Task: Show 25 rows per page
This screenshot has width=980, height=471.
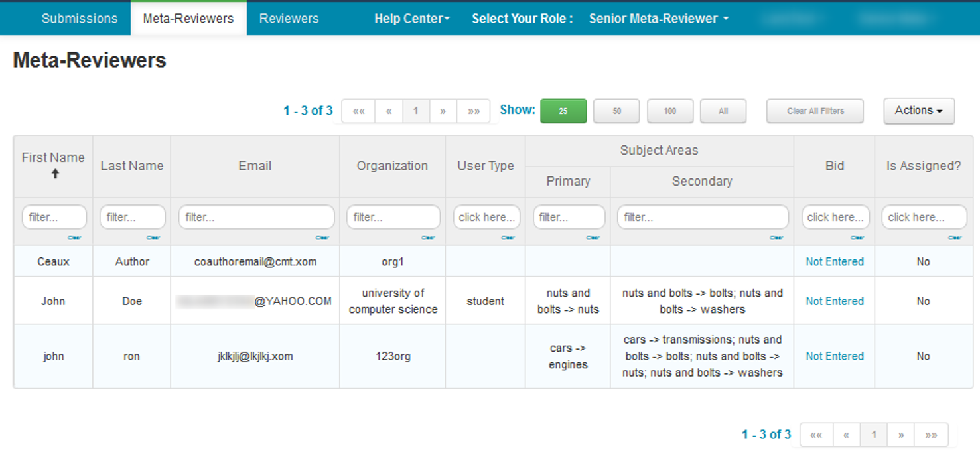Action: click(563, 111)
